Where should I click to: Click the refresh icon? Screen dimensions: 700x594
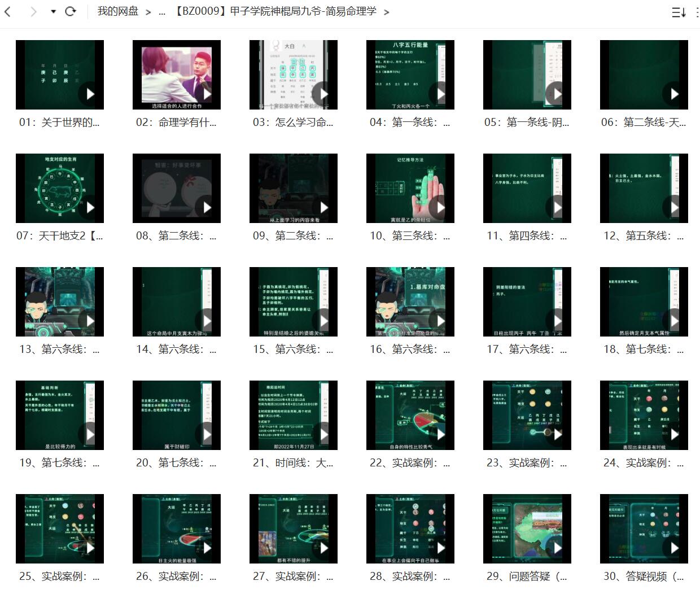tap(71, 11)
